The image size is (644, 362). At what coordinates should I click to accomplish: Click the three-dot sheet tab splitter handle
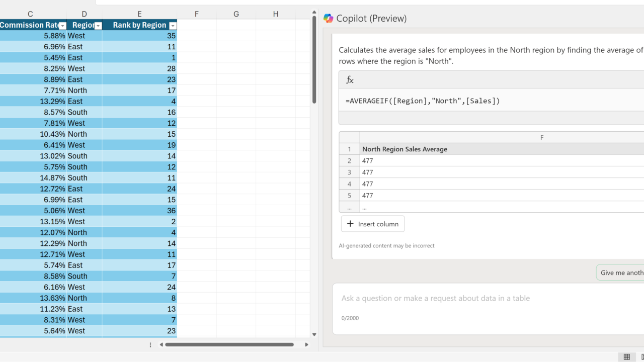pyautogui.click(x=150, y=345)
